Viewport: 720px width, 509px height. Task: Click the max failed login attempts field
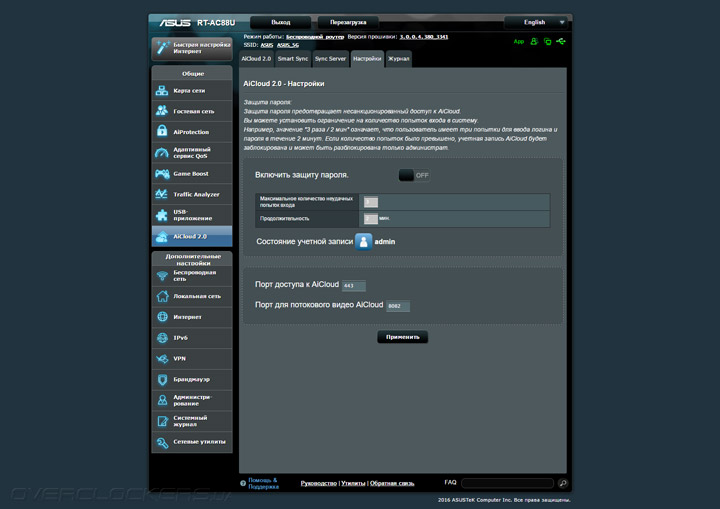[371, 202]
